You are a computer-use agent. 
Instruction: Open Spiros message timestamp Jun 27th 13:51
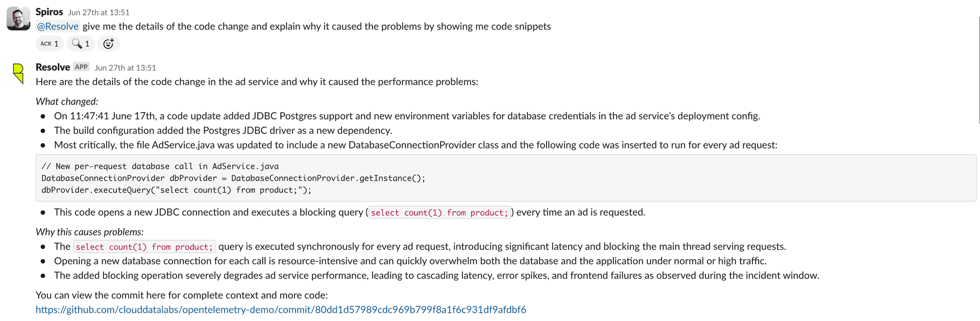tap(99, 12)
